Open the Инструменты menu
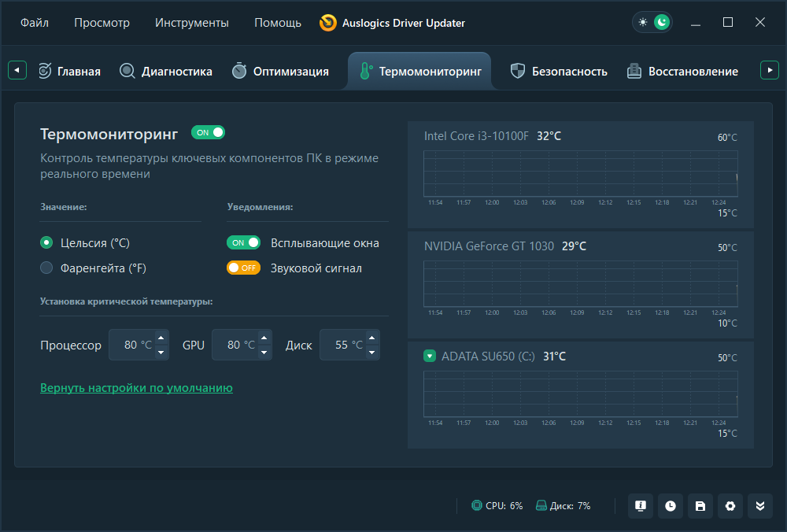 pyautogui.click(x=192, y=23)
